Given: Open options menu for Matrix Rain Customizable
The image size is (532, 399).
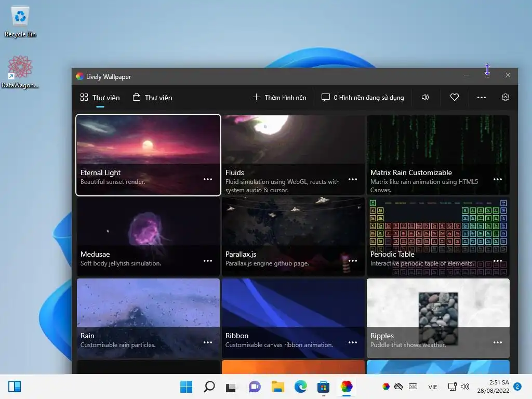Looking at the screenshot, I should [497, 179].
